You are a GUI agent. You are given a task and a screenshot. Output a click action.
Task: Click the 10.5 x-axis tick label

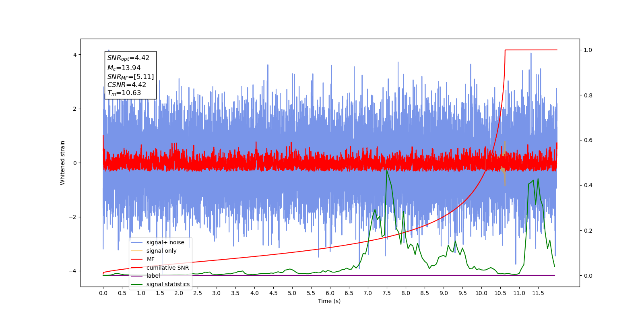tap(500, 293)
